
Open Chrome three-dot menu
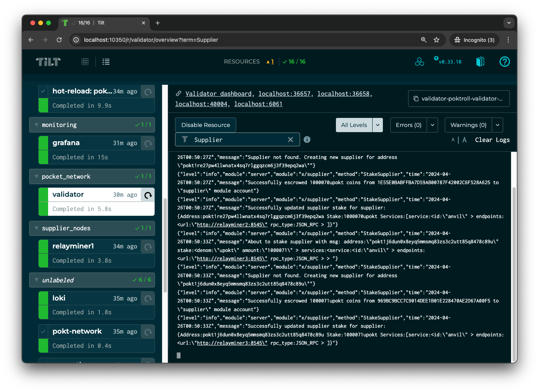(x=508, y=40)
